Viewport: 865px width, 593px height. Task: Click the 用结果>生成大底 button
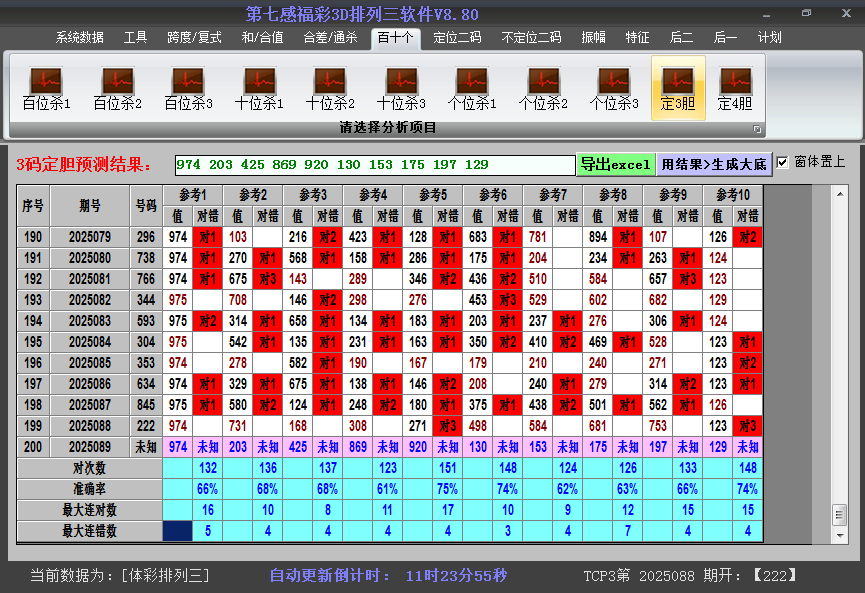coord(714,164)
